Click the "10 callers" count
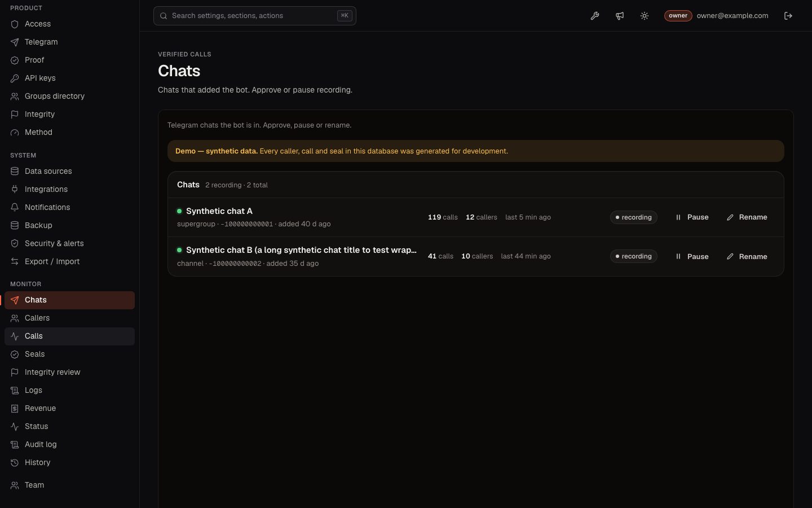This screenshot has height=508, width=812. pos(477,256)
